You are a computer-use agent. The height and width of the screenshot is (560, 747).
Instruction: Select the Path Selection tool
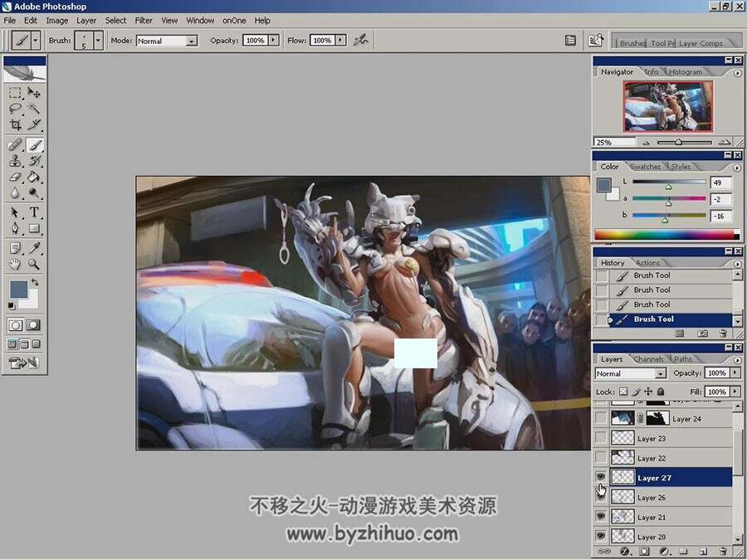pyautogui.click(x=15, y=212)
